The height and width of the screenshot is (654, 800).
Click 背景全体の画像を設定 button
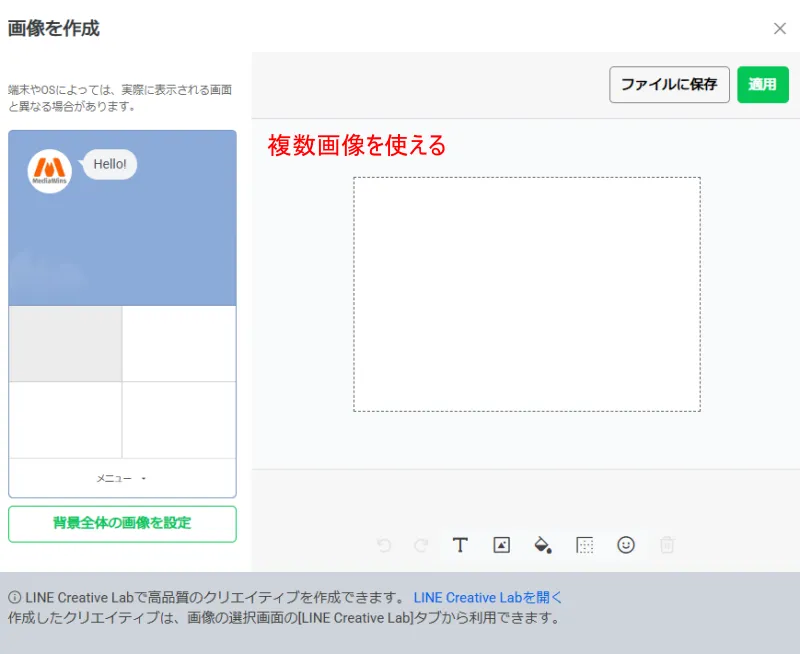tap(122, 524)
